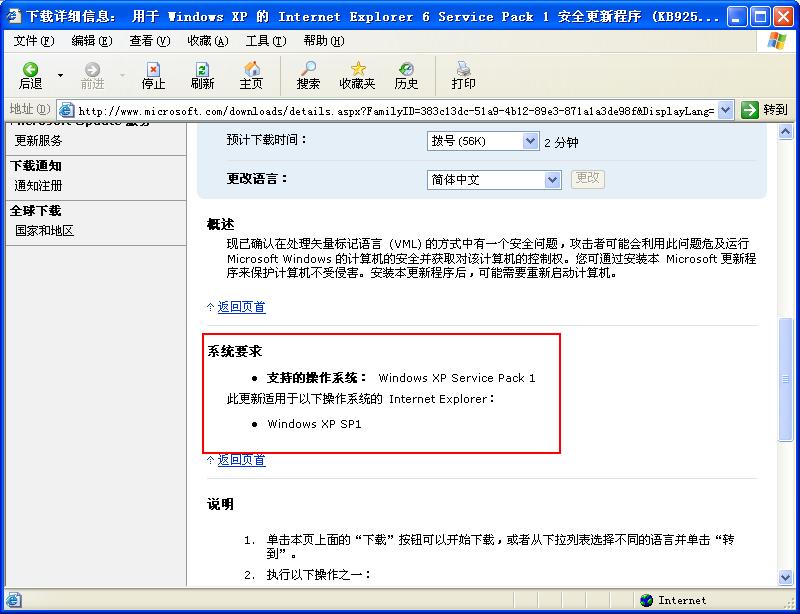Click the IE page icon in address bar
800x614 pixels.
(67, 110)
